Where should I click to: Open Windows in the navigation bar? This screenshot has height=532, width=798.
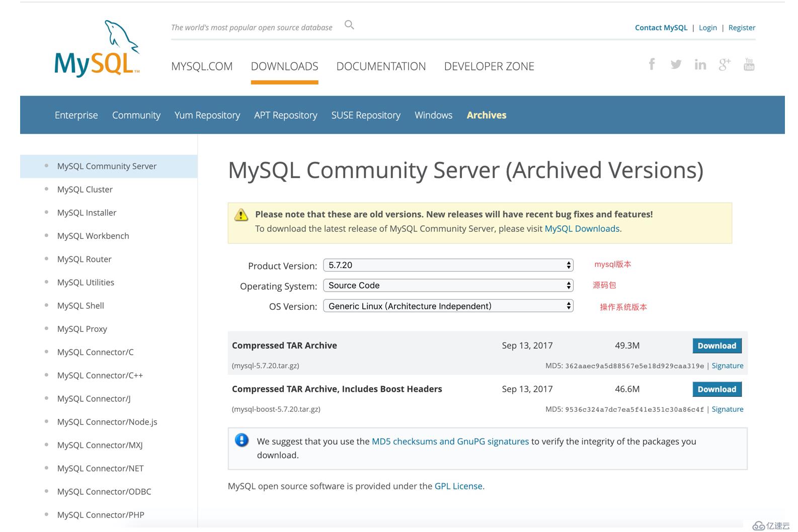pos(433,115)
